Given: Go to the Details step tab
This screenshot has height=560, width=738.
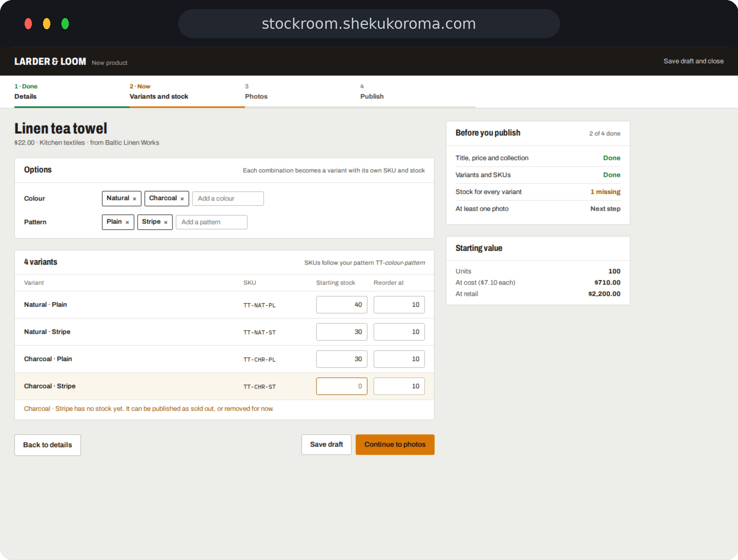Looking at the screenshot, I should (72, 91).
